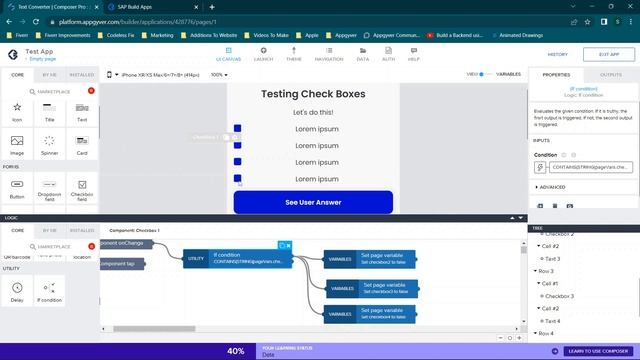Viewport: 640px width, 360px height.
Task: Click the See User Answer button
Action: 313,202
